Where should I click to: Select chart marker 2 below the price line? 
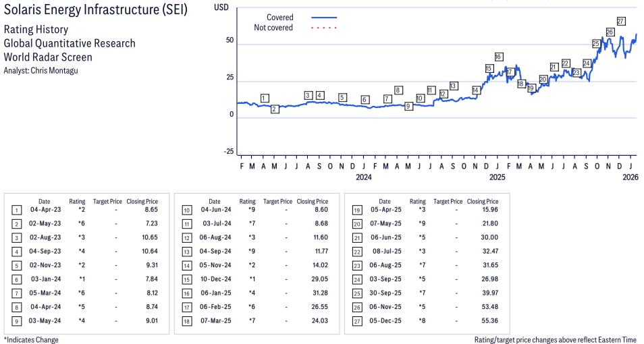[x=275, y=109]
